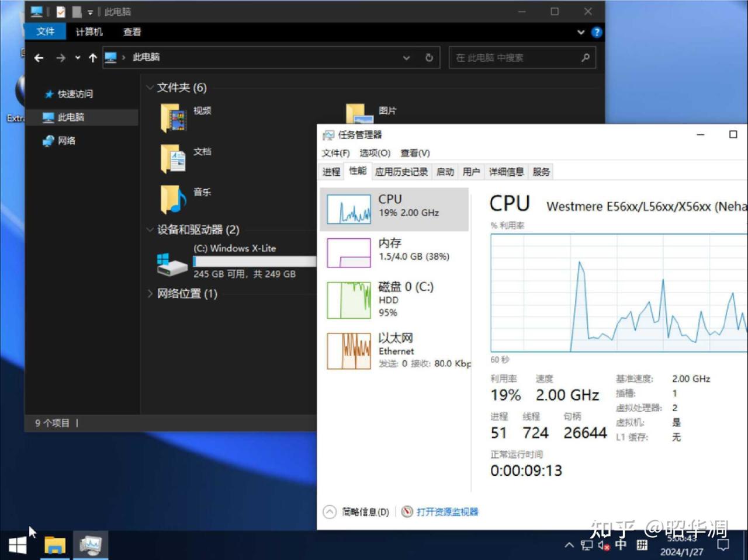Select This PC (此电脑) in sidebar
Viewport: 748px width, 560px height.
82,117
